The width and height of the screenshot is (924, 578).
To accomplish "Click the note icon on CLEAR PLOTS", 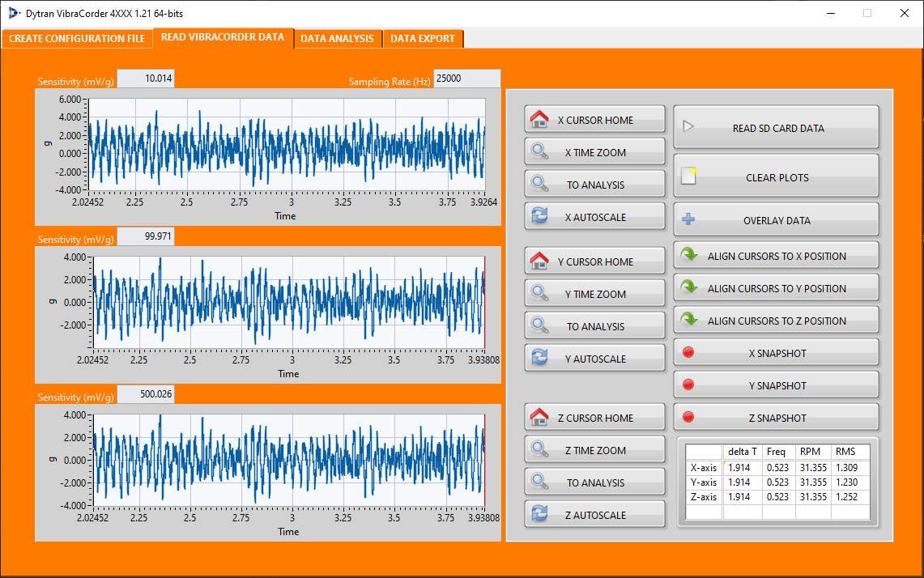I will point(689,176).
